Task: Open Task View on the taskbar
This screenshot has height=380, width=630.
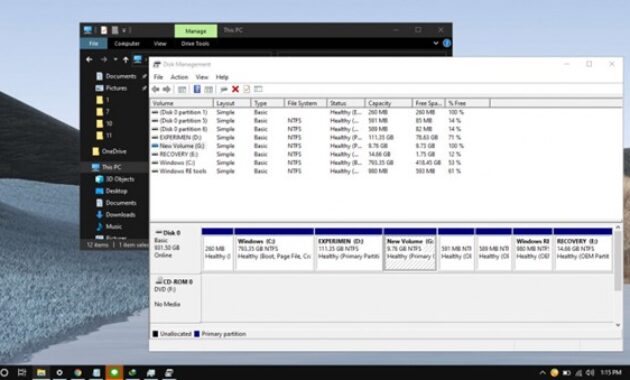Action: coord(22,373)
